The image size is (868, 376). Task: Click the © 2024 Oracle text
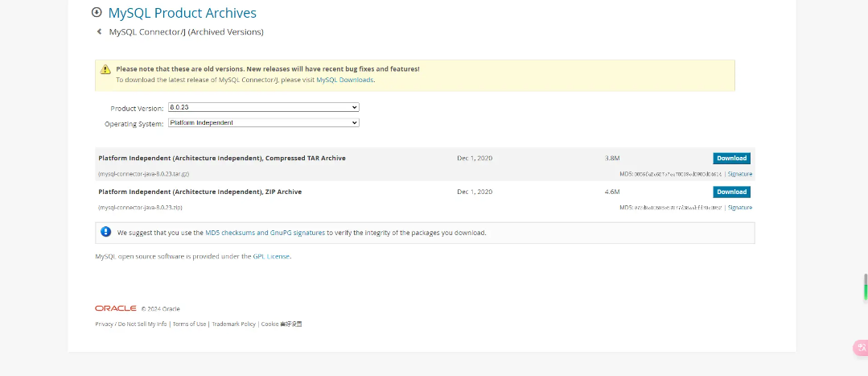(161, 309)
